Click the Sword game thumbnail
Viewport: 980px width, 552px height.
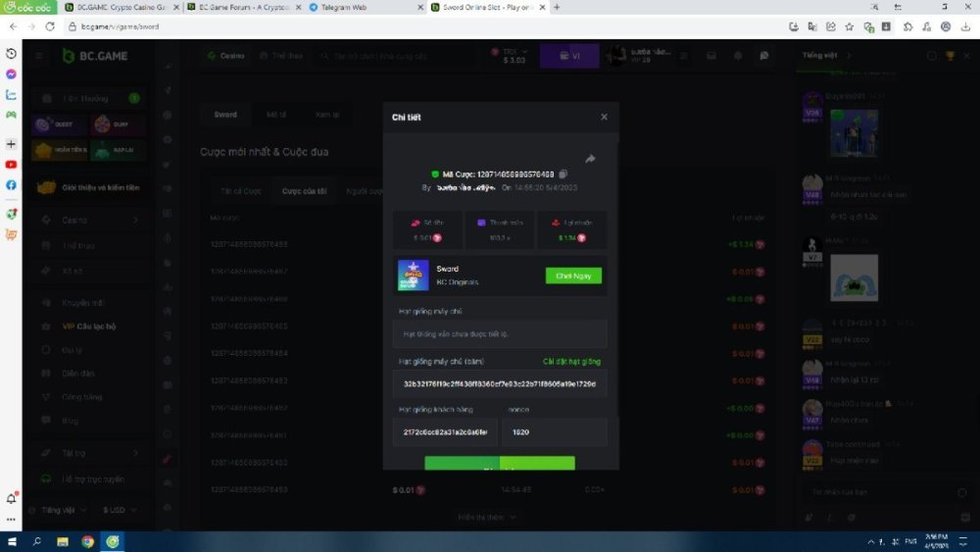(x=413, y=276)
